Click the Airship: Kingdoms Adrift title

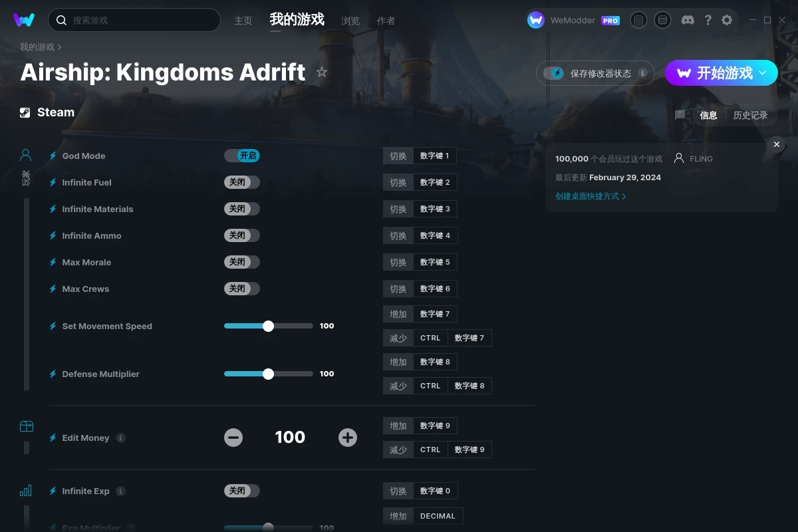pos(163,72)
